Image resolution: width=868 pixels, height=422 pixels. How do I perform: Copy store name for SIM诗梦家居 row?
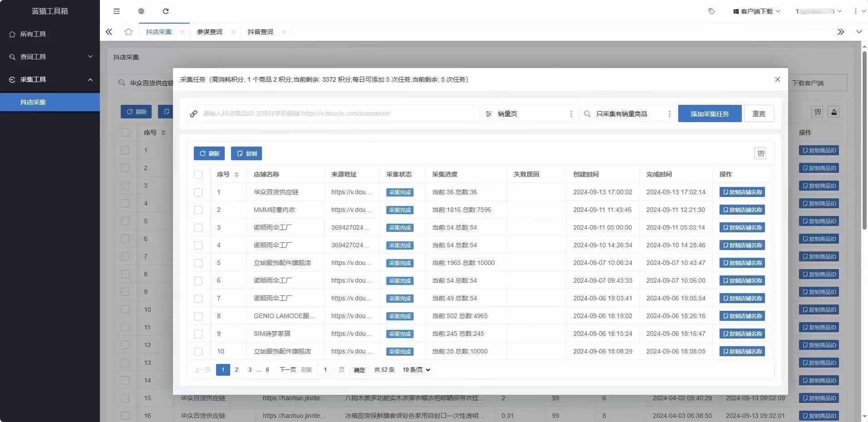click(x=742, y=334)
